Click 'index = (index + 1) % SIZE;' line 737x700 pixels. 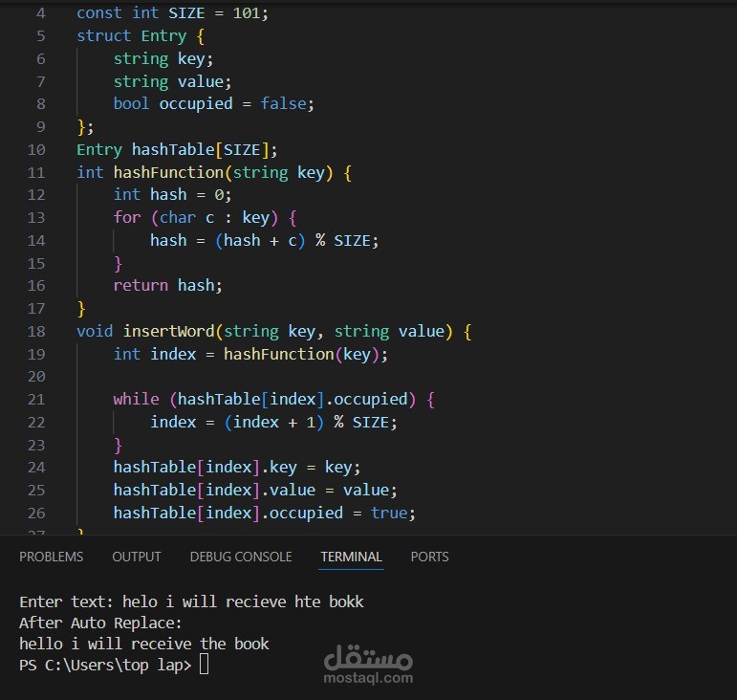[x=273, y=422]
